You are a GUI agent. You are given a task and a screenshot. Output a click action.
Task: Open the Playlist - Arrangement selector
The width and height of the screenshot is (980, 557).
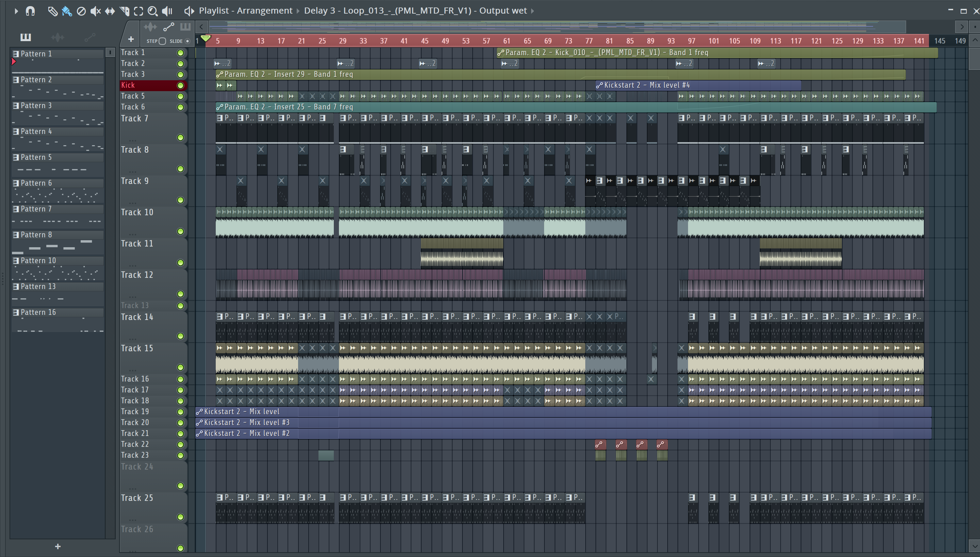pos(245,11)
